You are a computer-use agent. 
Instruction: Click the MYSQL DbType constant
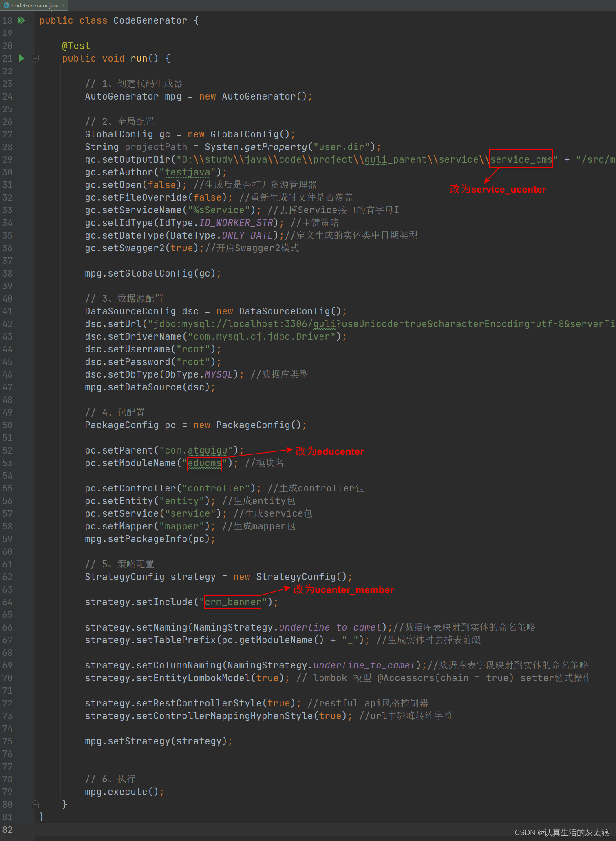pyautogui.click(x=219, y=374)
